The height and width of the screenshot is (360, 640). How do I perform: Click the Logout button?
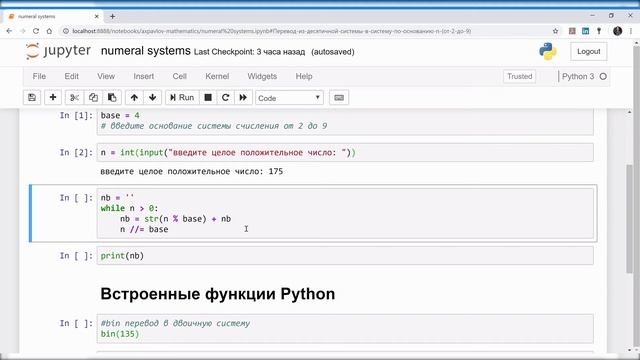tap(588, 51)
